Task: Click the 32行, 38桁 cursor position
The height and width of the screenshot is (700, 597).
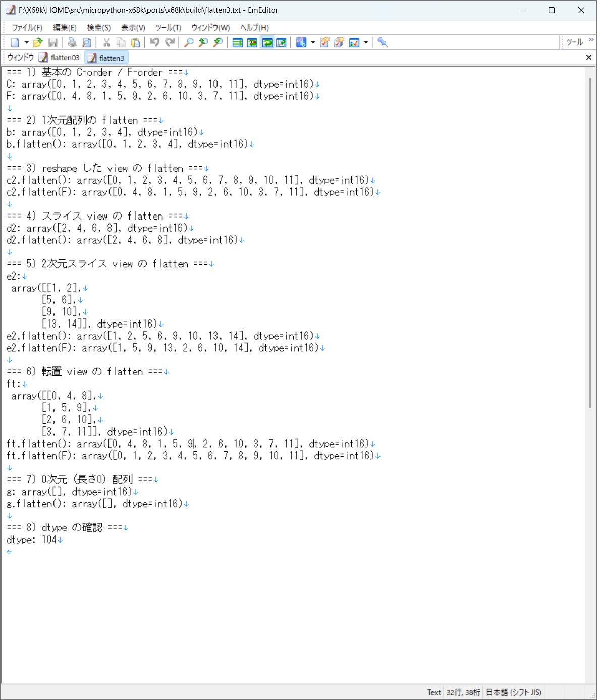Action: click(x=463, y=692)
